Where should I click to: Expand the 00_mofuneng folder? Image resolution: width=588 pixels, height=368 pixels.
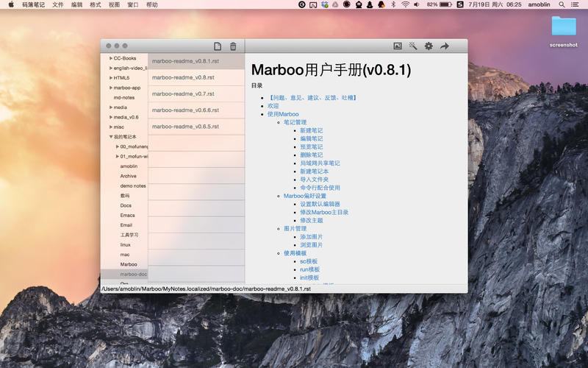pos(118,146)
